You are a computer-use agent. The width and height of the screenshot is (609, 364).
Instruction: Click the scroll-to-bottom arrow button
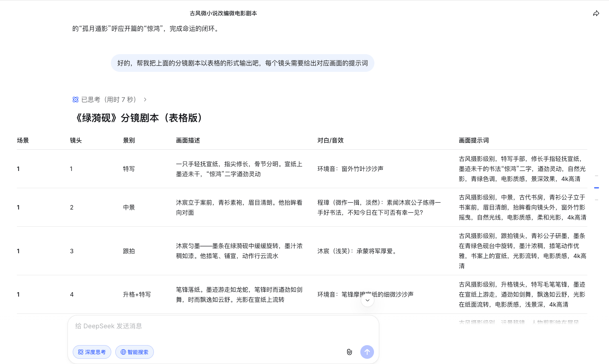pyautogui.click(x=367, y=300)
